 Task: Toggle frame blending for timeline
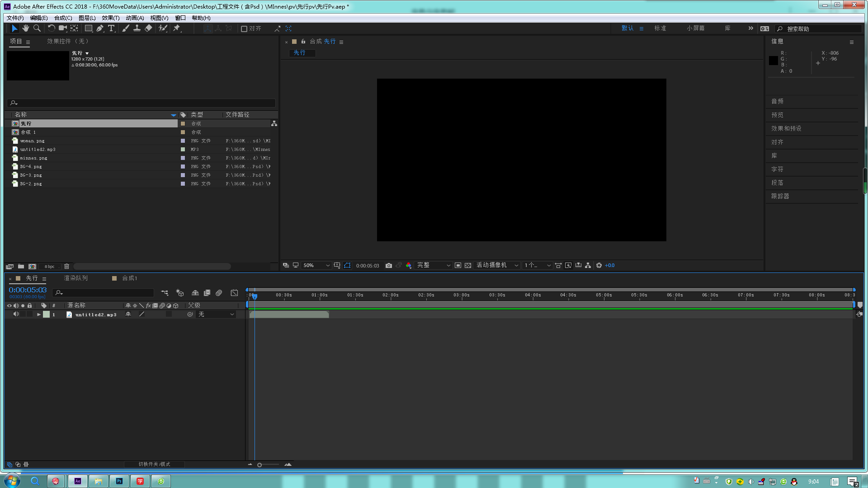click(207, 293)
